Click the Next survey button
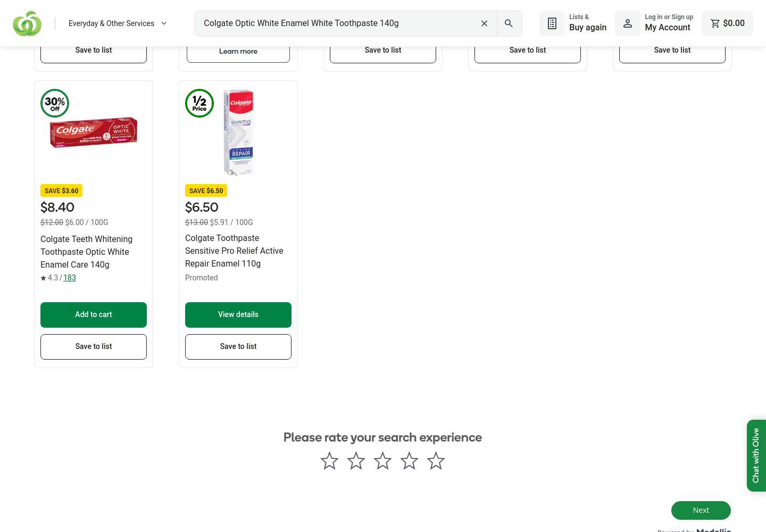This screenshot has width=766, height=532. (701, 511)
